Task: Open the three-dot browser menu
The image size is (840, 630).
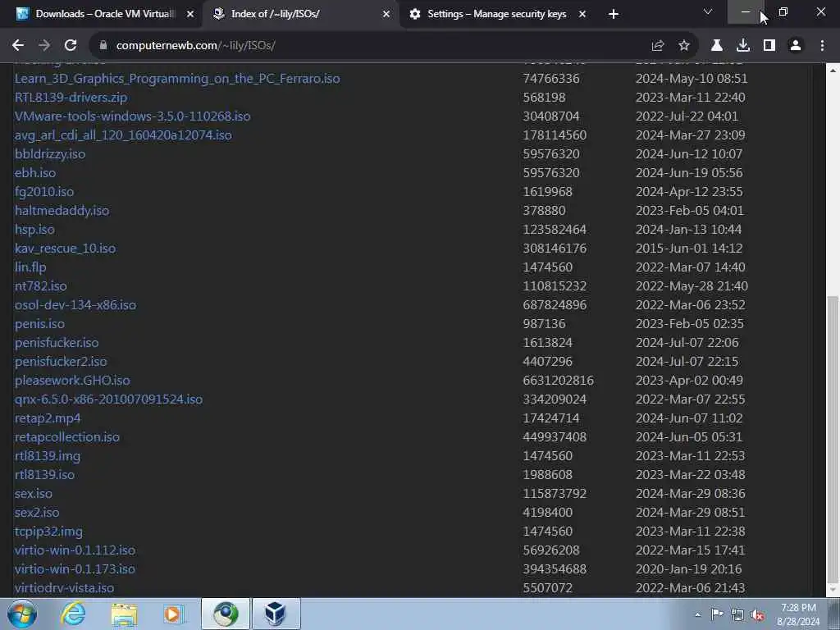Action: 822,46
